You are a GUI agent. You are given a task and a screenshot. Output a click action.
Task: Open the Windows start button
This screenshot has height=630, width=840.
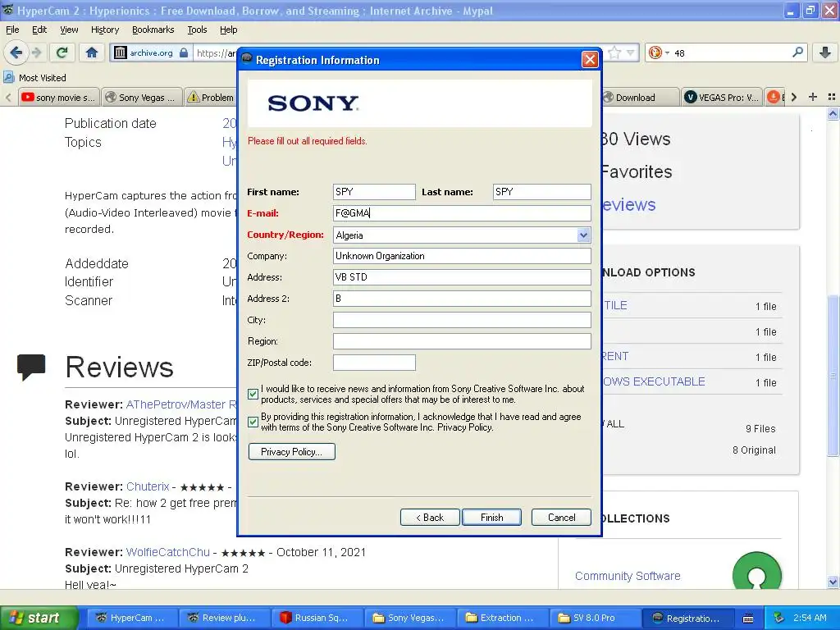(x=39, y=618)
